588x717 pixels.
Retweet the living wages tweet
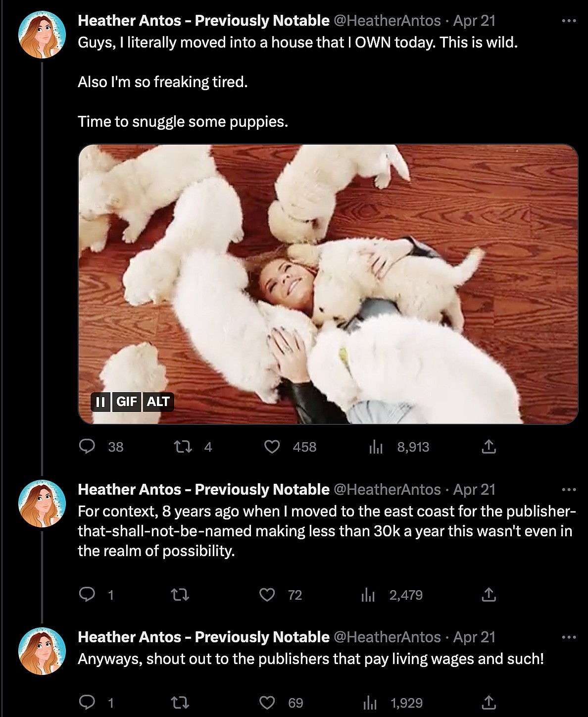[180, 703]
